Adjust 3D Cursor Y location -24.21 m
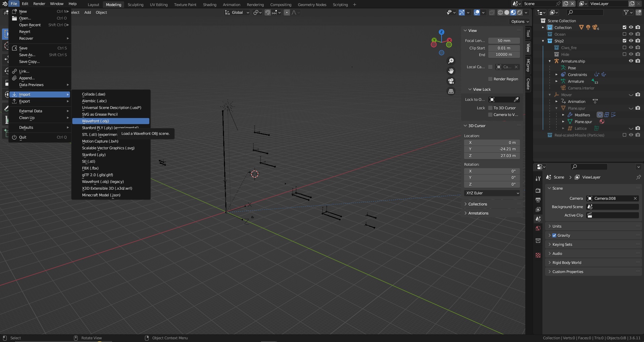Screen dimensions: 644x342 point(492,149)
